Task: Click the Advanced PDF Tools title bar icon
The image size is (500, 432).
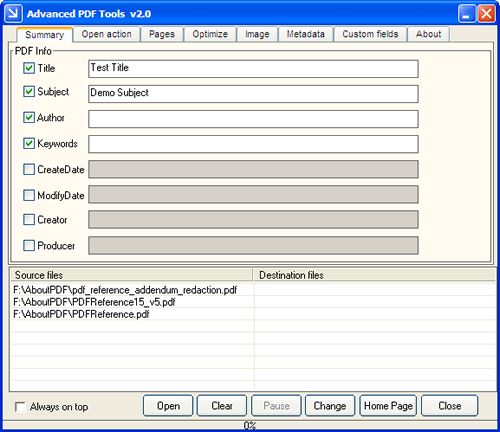Action: click(x=14, y=14)
